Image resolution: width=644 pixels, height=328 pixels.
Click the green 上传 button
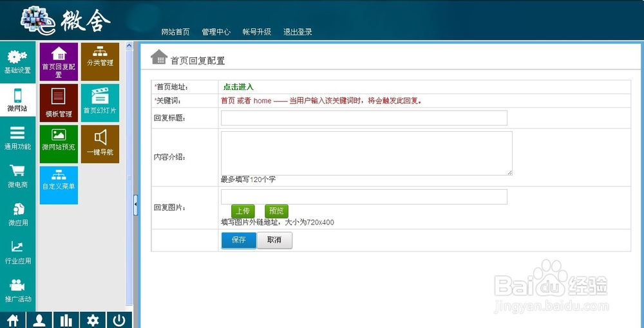pyautogui.click(x=243, y=211)
